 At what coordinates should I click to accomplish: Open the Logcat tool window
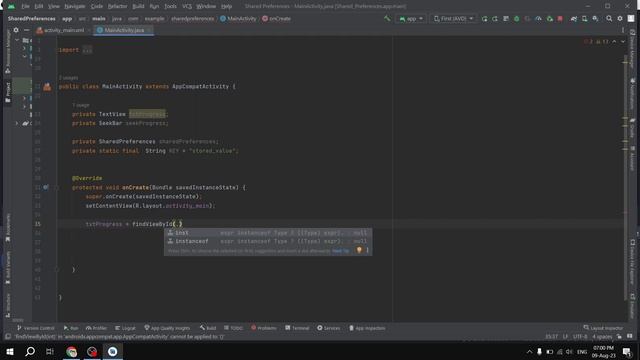tap(125, 328)
